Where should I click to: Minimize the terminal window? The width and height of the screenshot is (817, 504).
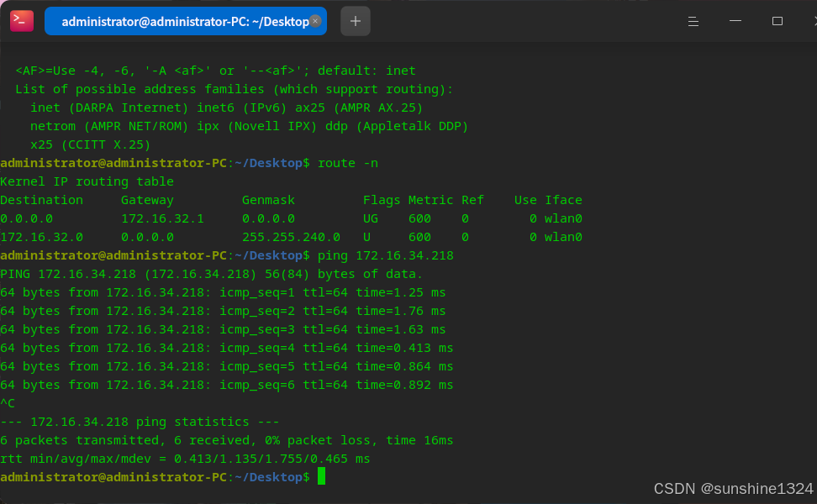click(x=735, y=21)
